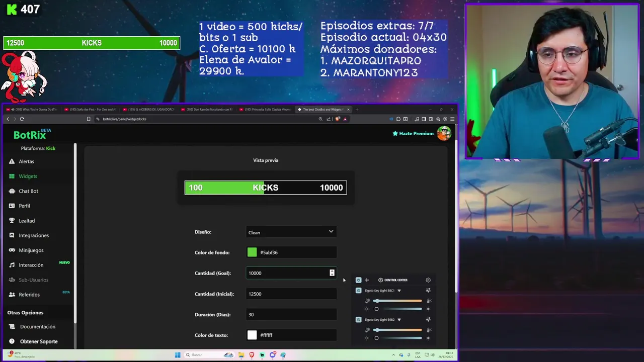
Task: Show hidden system tray icons
Action: tap(394, 355)
